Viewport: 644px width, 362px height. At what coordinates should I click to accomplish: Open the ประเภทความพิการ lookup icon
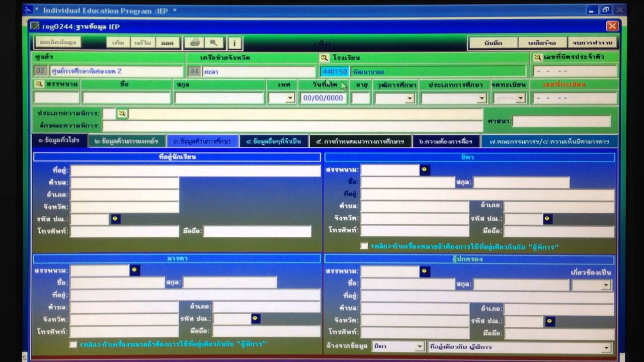point(122,114)
